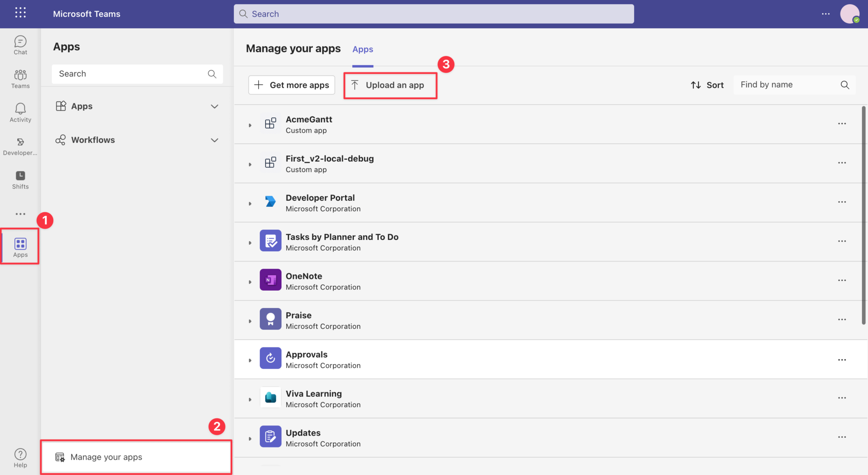Image resolution: width=868 pixels, height=475 pixels.
Task: Show more apps ellipsis in left rail
Action: 20,214
